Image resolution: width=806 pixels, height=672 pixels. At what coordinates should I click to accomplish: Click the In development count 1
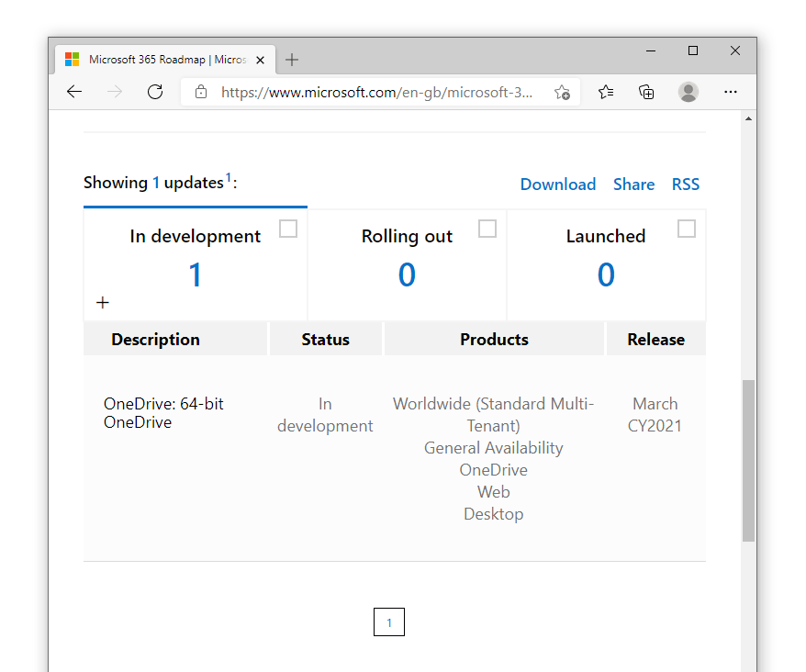(x=195, y=274)
